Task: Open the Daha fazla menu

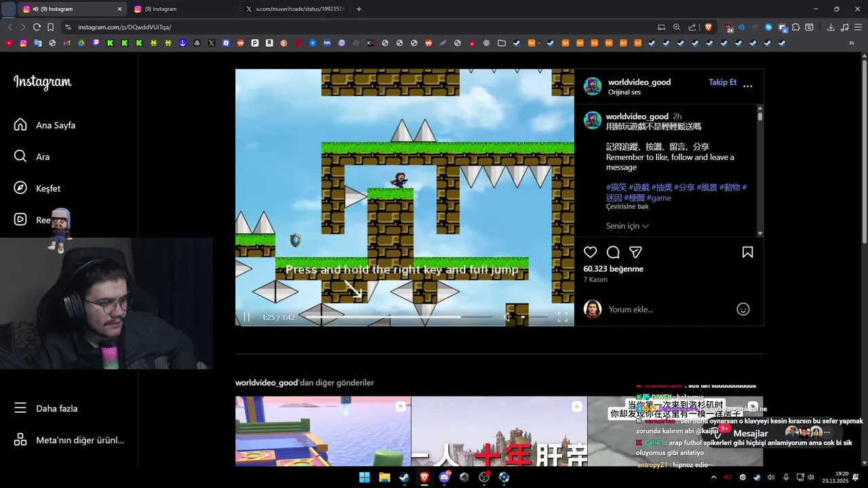Action: pyautogui.click(x=45, y=408)
